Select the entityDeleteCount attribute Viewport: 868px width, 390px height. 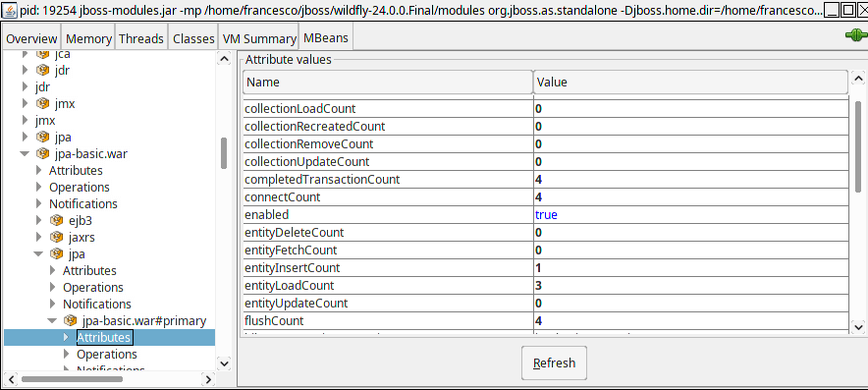click(294, 232)
